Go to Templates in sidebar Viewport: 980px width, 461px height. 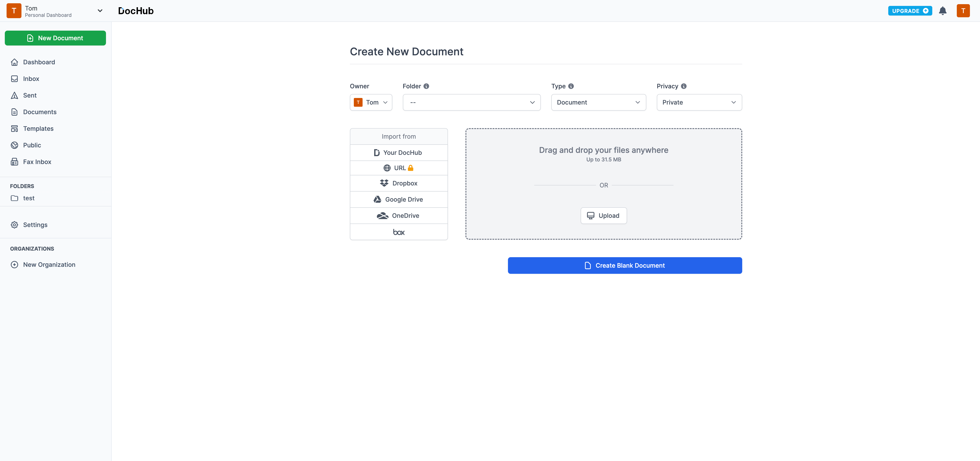coord(38,128)
